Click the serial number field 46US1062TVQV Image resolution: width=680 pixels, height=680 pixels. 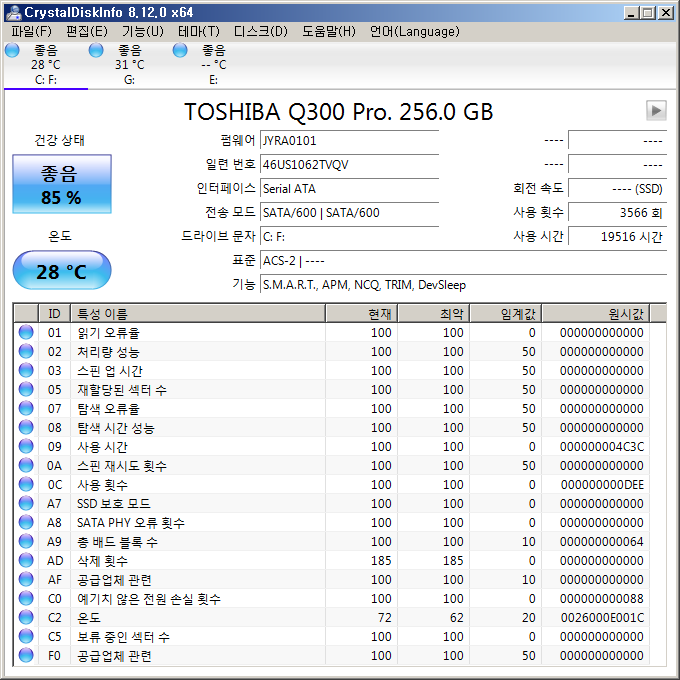(348, 164)
